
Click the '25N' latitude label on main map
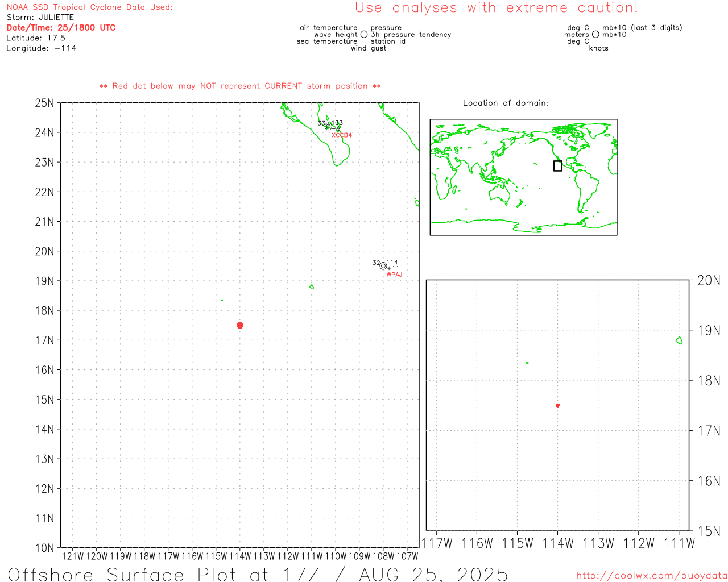click(44, 103)
